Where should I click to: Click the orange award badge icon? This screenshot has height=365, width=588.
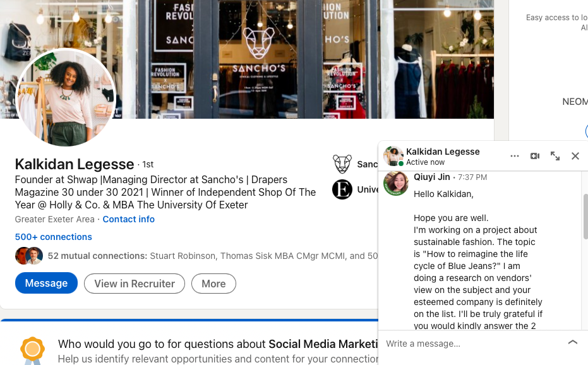click(x=32, y=350)
